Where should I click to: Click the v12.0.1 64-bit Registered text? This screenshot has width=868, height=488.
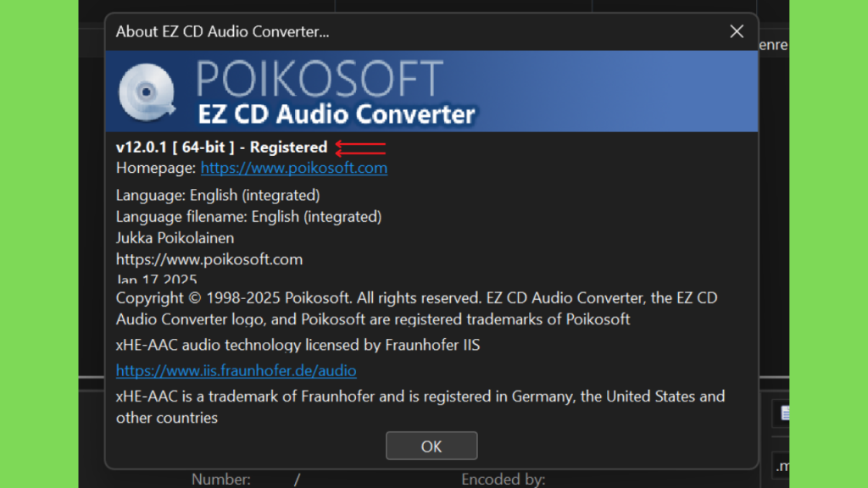click(x=221, y=147)
